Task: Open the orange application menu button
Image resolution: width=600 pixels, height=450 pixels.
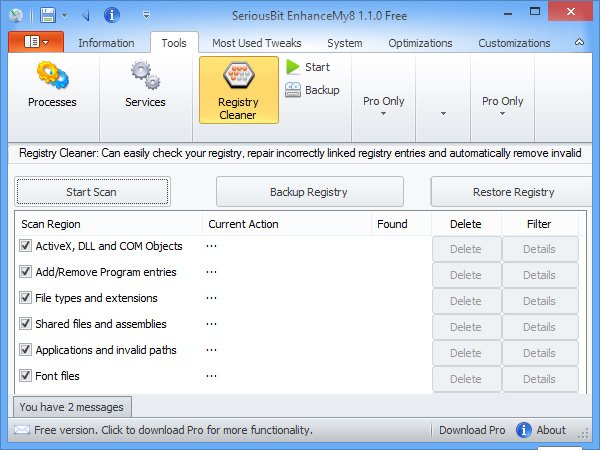Action: pos(36,42)
